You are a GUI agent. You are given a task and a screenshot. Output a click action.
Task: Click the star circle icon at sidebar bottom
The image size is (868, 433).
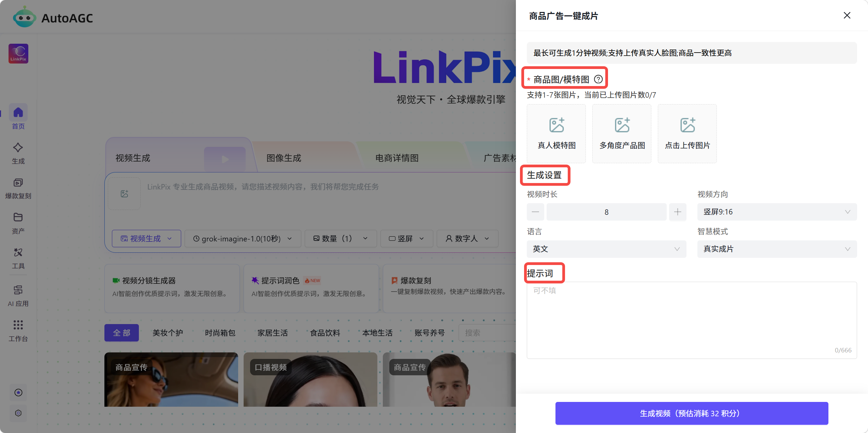pyautogui.click(x=18, y=393)
